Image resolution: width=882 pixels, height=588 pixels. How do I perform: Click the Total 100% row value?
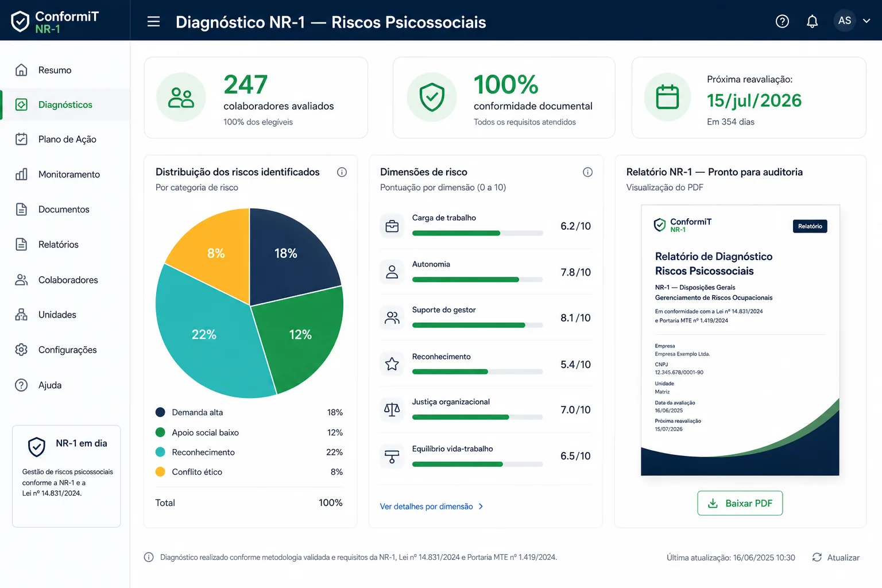[331, 503]
